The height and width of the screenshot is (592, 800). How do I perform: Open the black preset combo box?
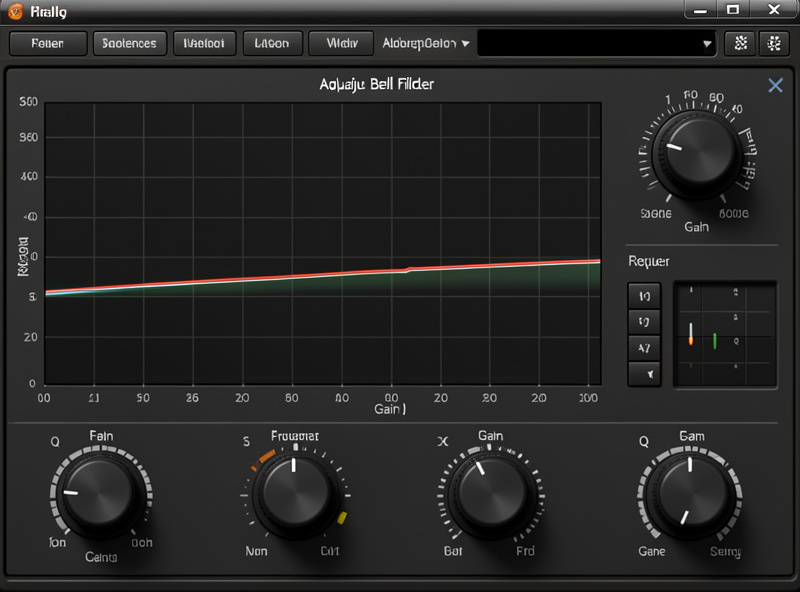tap(596, 43)
